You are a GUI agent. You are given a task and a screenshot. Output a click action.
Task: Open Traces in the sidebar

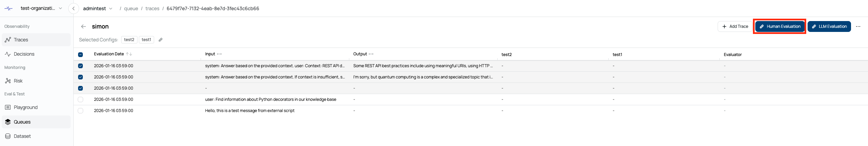(21, 40)
